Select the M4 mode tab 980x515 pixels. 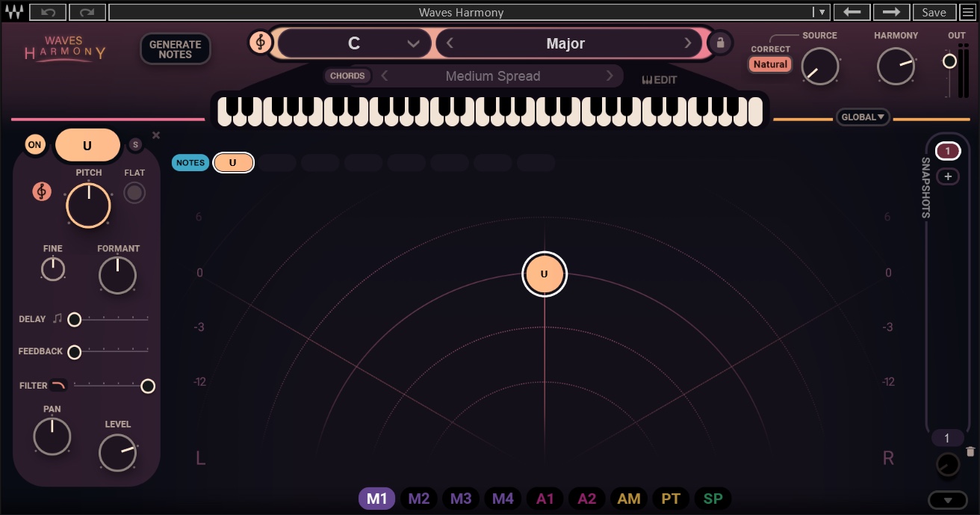tap(503, 499)
